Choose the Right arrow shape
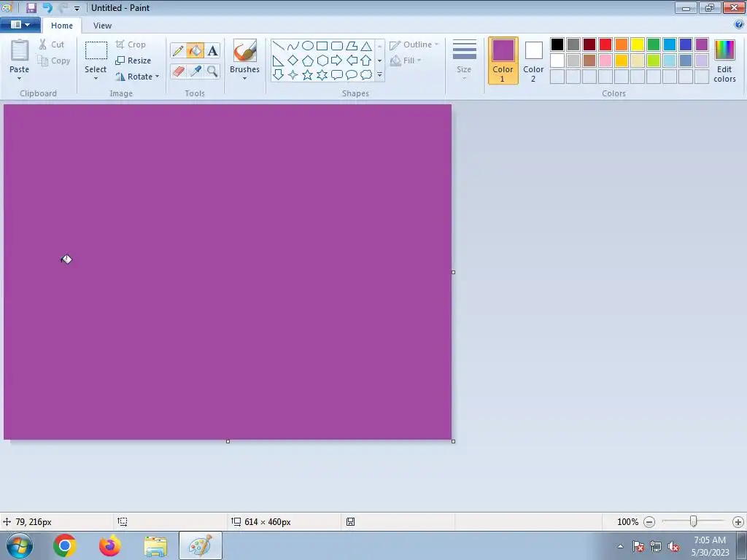The image size is (747, 560). point(337,61)
